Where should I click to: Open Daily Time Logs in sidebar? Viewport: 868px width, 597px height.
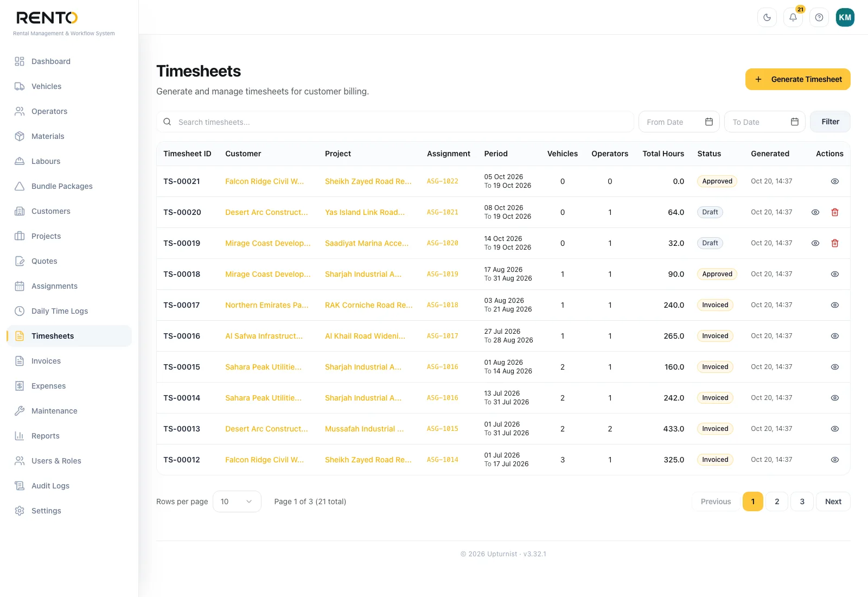[69, 311]
